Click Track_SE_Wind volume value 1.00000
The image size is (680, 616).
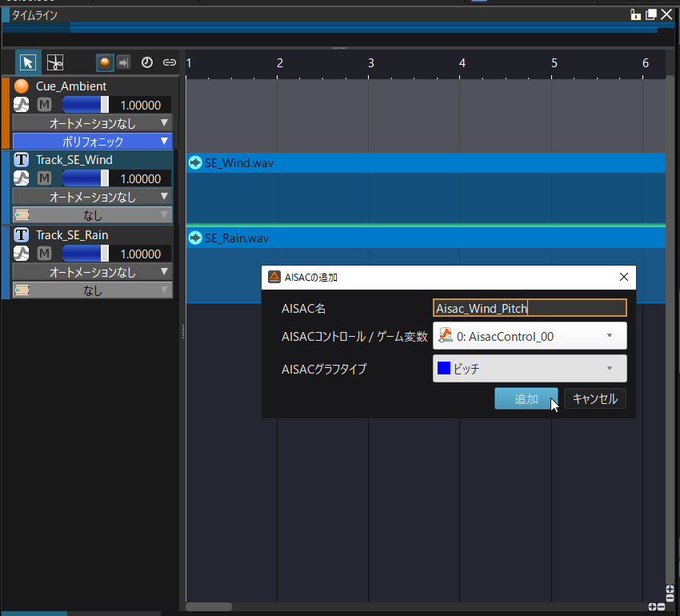tap(141, 178)
